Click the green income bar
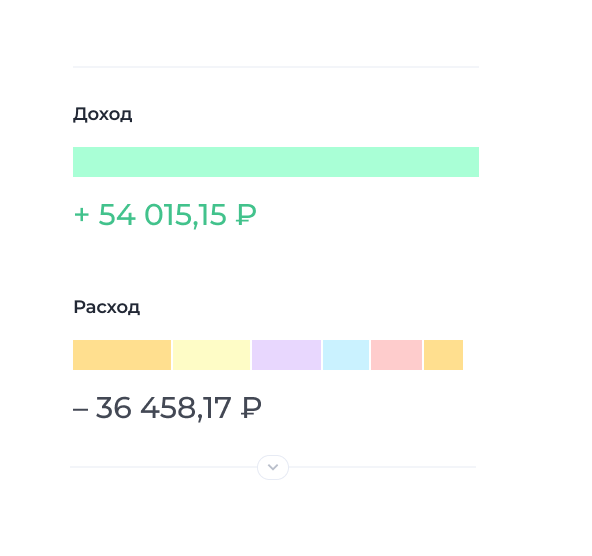592x556 pixels. (x=276, y=162)
